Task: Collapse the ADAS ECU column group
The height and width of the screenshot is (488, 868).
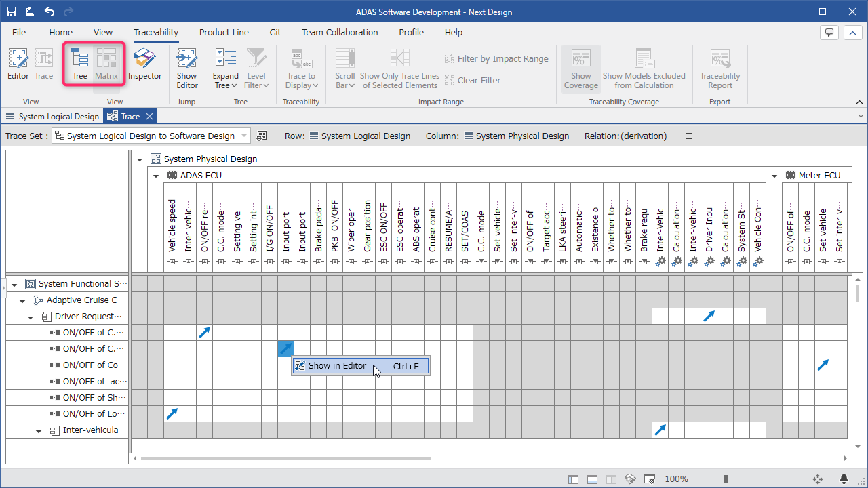Action: (x=156, y=176)
